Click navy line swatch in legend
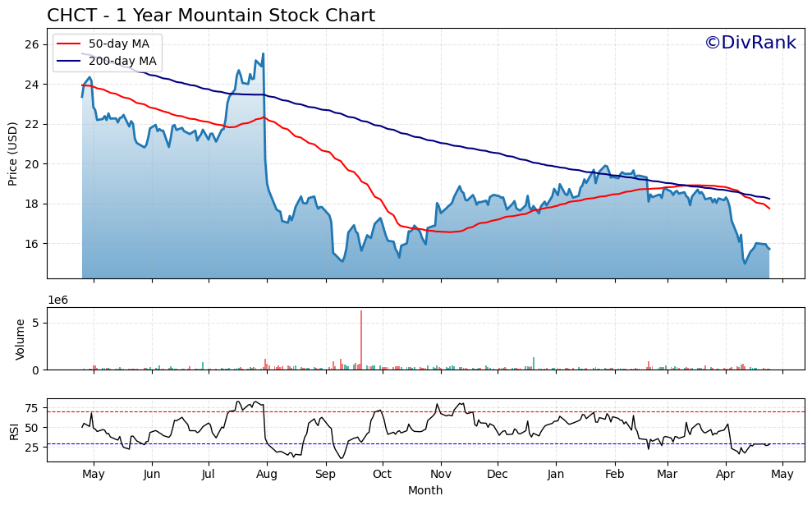 [68, 61]
